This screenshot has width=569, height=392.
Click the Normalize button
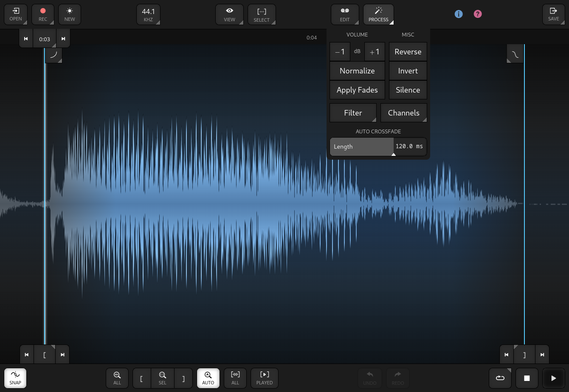pos(357,71)
